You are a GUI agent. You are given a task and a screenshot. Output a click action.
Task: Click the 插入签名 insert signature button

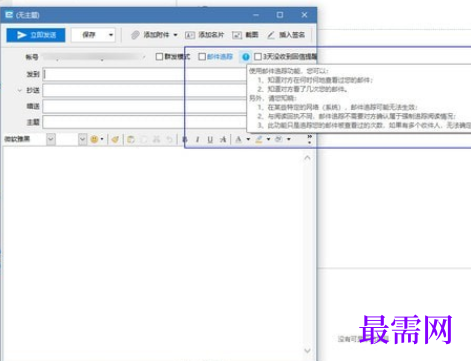pos(286,35)
